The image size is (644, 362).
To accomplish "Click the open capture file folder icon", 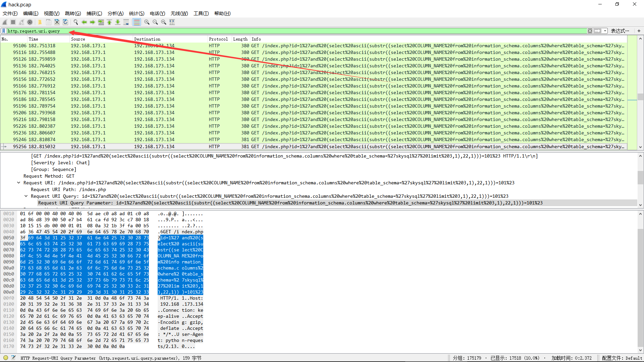I will coord(40,22).
